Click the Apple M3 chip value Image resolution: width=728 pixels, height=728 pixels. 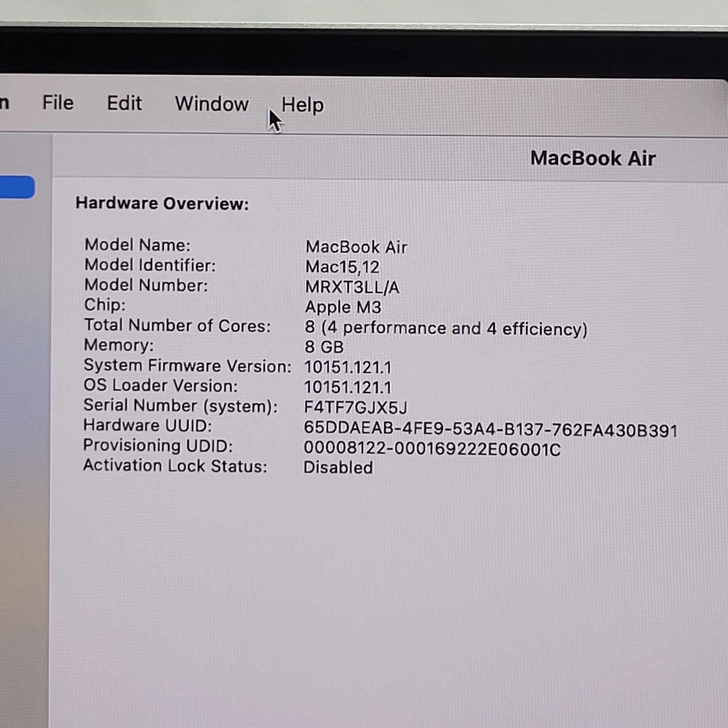click(343, 307)
